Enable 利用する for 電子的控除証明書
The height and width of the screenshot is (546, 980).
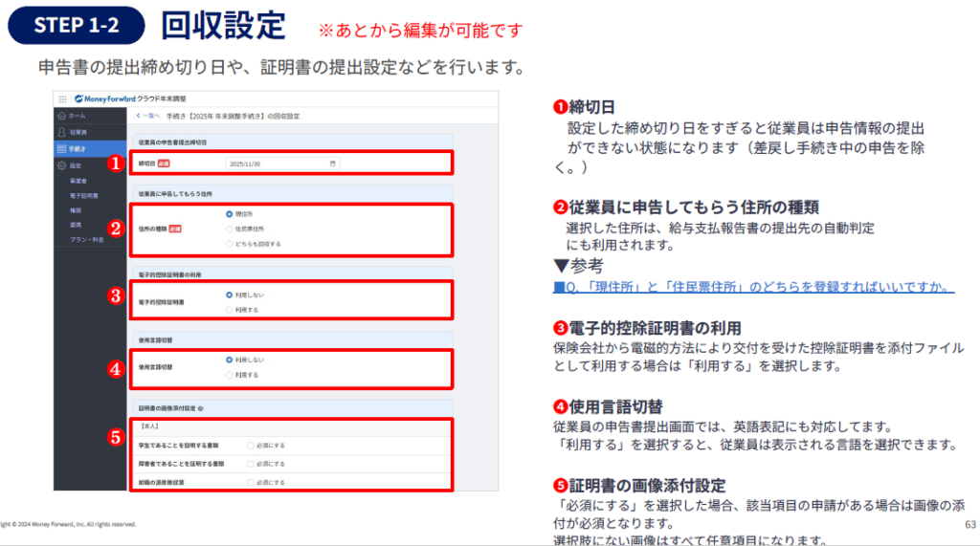tap(230, 310)
